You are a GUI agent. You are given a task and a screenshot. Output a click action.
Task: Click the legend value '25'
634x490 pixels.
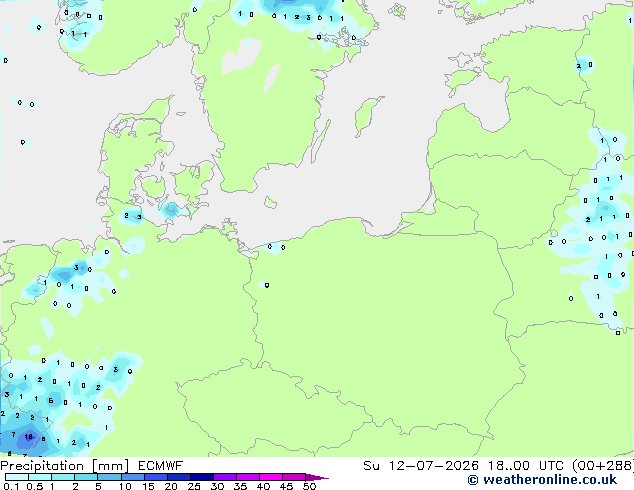tap(194, 486)
